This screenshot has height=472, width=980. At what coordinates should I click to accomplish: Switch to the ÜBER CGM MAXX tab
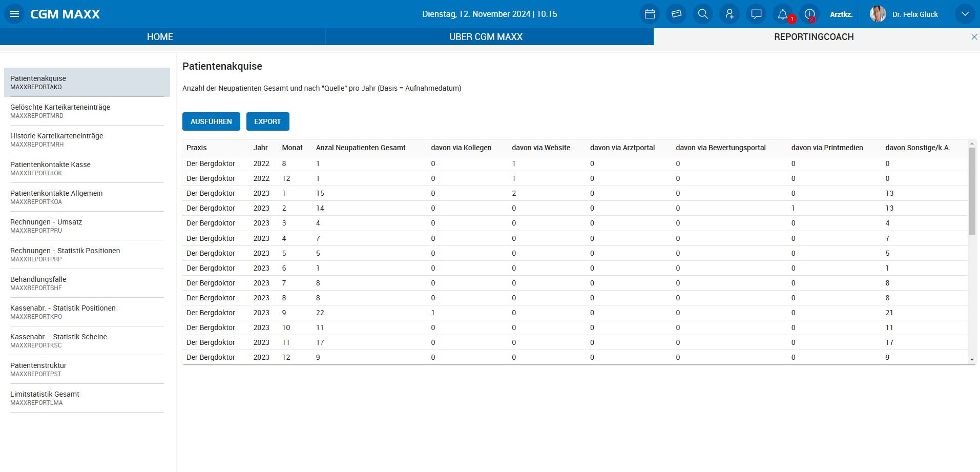(486, 37)
